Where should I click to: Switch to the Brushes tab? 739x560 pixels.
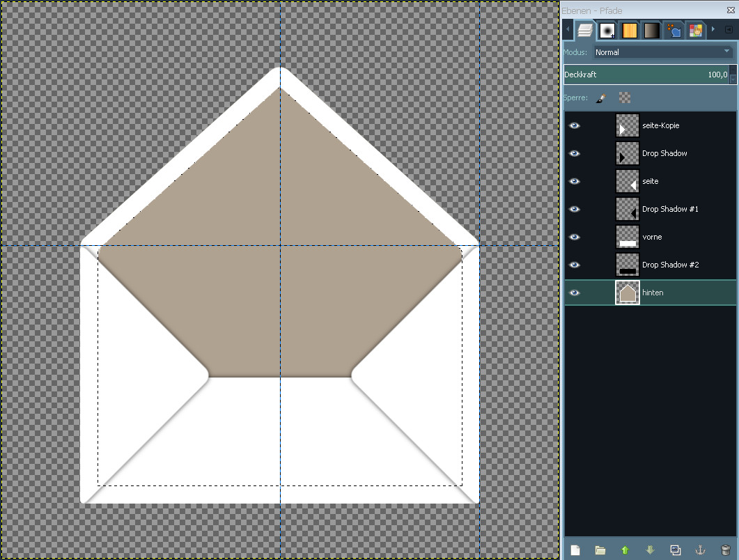[607, 31]
